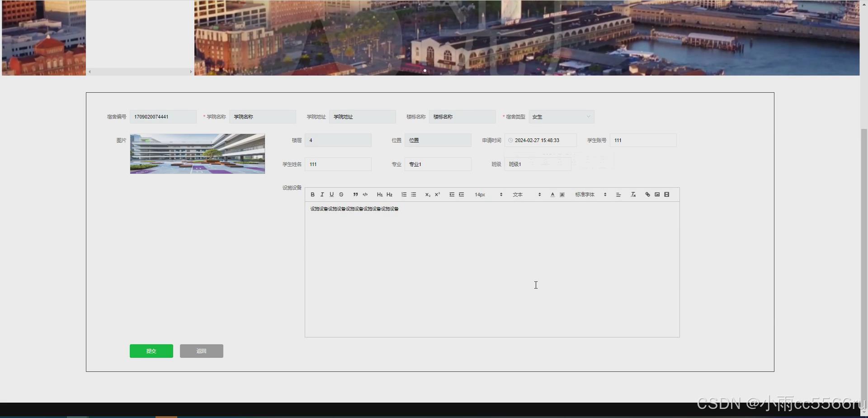868x418 pixels.
Task: Click the carousel indicator dot on banner
Action: point(425,71)
